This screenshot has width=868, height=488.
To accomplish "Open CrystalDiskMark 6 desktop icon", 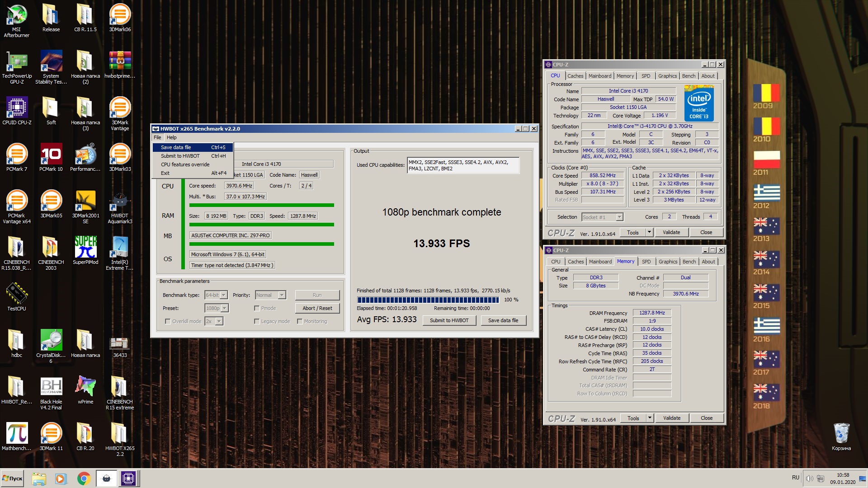I will [x=51, y=346].
